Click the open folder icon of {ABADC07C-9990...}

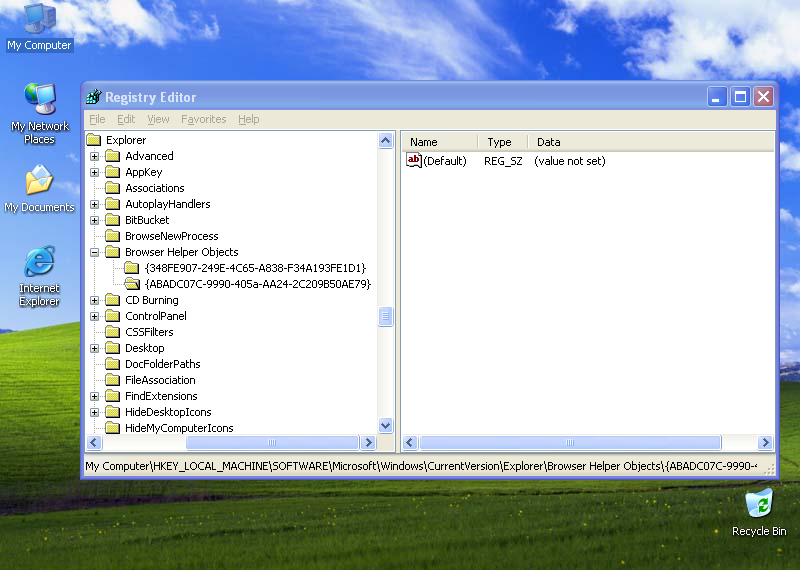(132, 284)
